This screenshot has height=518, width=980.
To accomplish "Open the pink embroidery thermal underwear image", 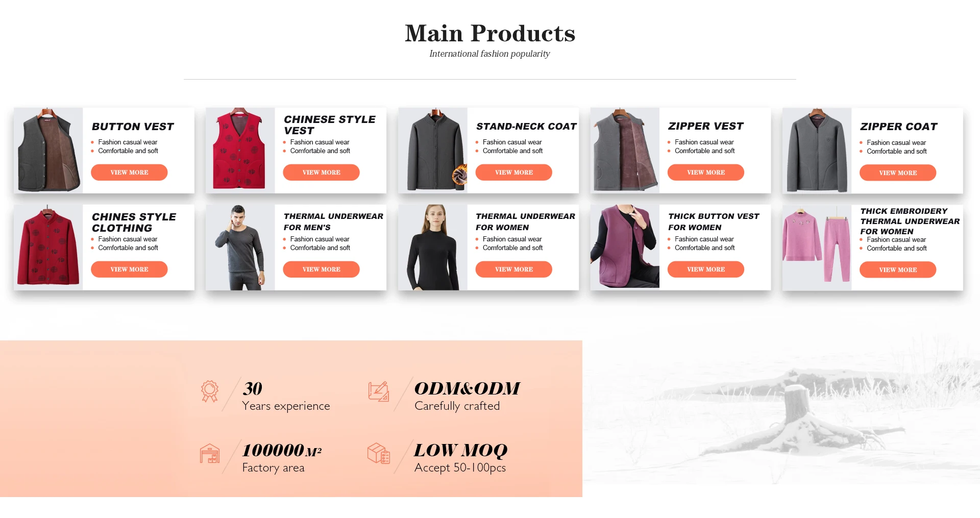I will click(x=817, y=248).
